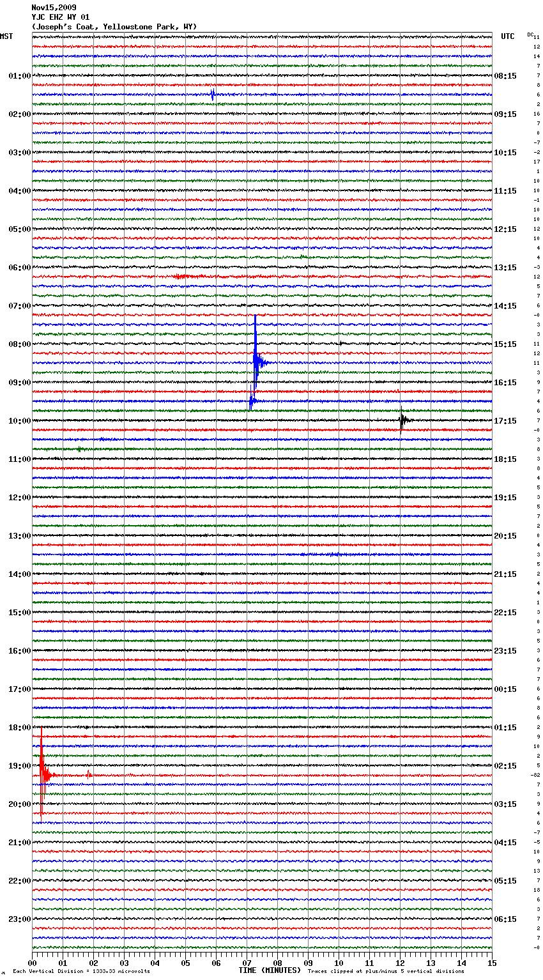This screenshot has width=543, height=980.
Task: Click the small red aftershock near minute 2 on the 19:15 trace
Action: 89,775
